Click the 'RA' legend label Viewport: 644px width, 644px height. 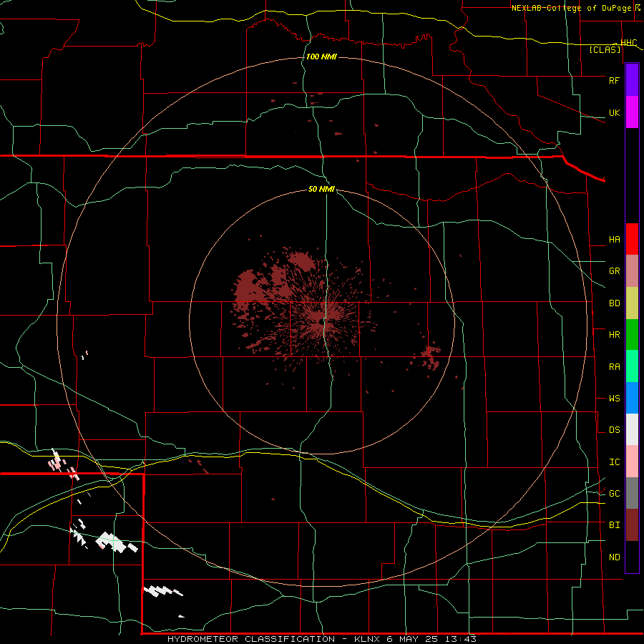[x=614, y=367]
